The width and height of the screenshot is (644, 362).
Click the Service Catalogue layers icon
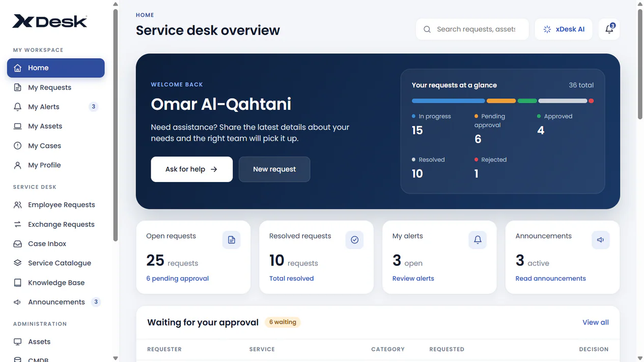(18, 263)
